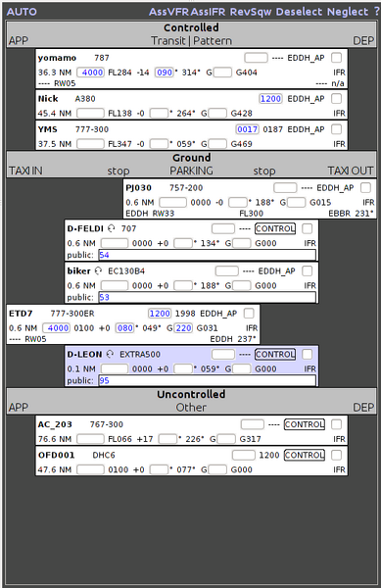
Task: Toggle the checkbox for AC_203
Action: (336, 424)
